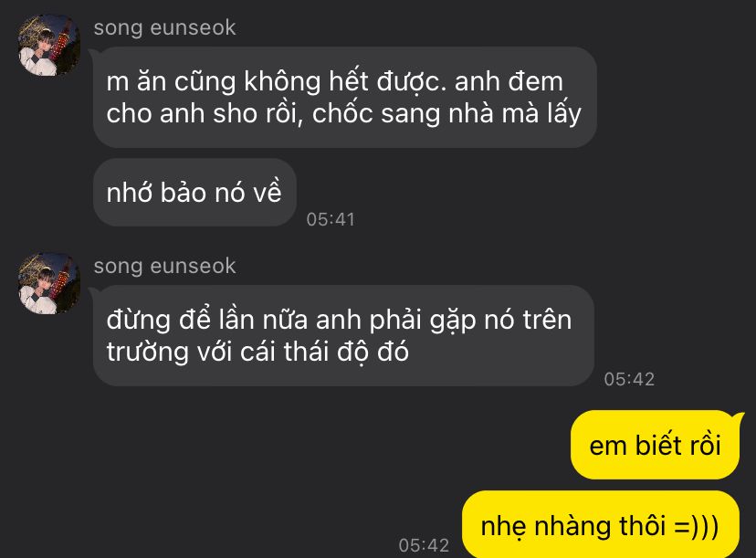Tap the words 'thái độ đó' in the gray message
Image resolution: width=756 pixels, height=558 pixels.
(x=346, y=351)
